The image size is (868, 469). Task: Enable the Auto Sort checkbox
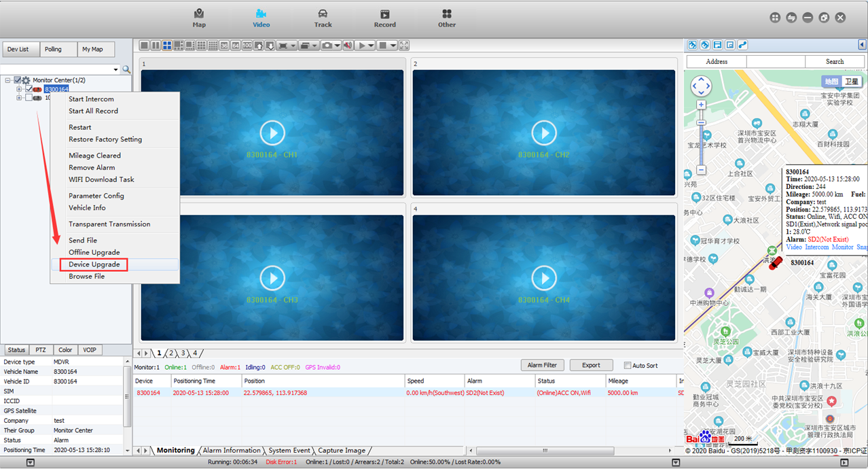coord(628,366)
